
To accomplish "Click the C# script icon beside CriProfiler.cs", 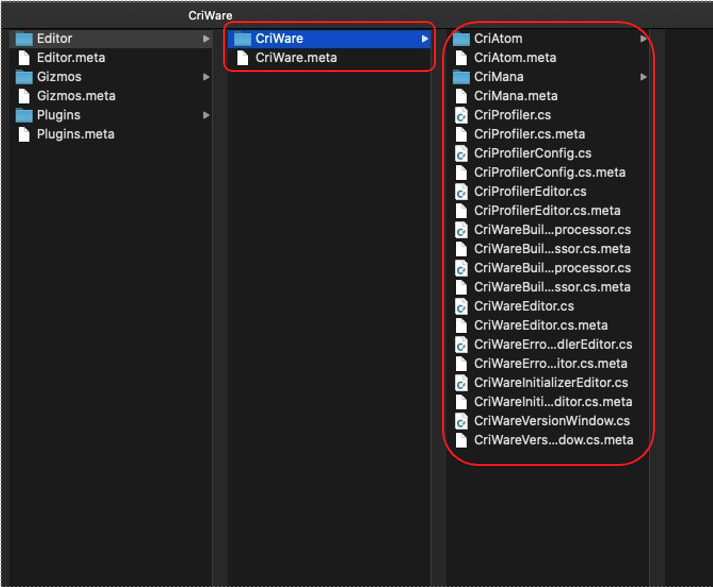I will click(461, 115).
